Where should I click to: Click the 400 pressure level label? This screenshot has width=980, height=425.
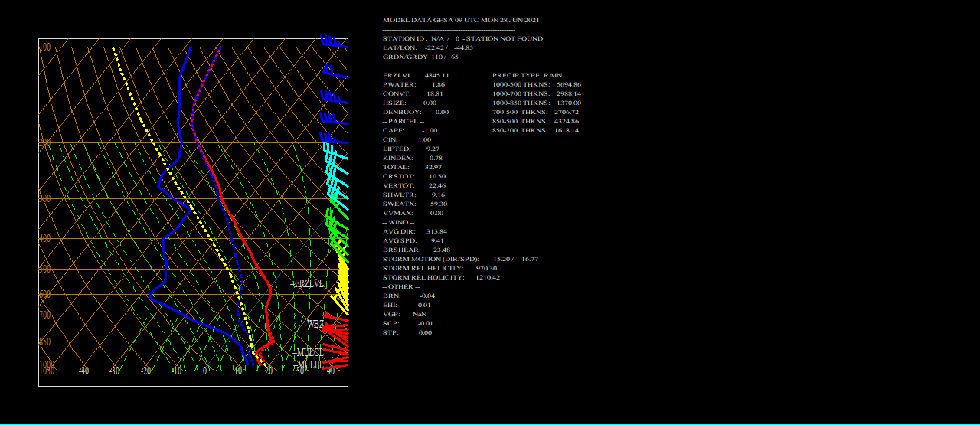click(45, 239)
